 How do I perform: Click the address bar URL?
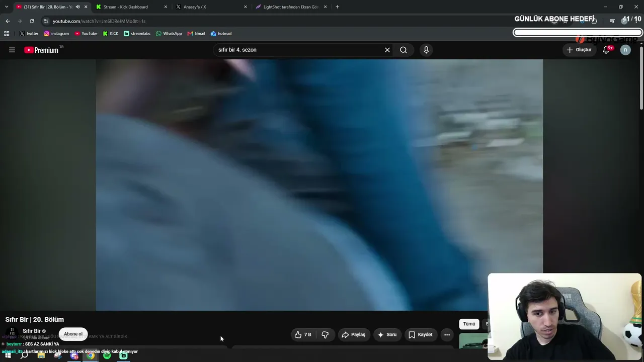click(99, 21)
